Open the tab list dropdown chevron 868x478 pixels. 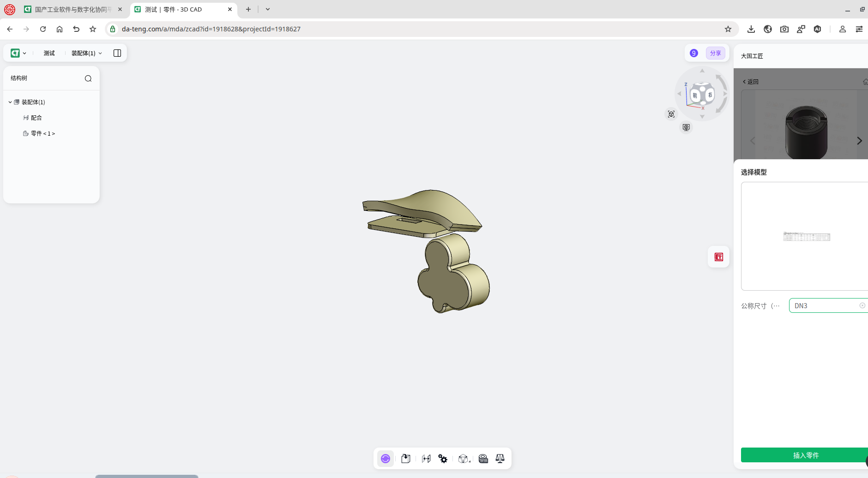point(268,9)
